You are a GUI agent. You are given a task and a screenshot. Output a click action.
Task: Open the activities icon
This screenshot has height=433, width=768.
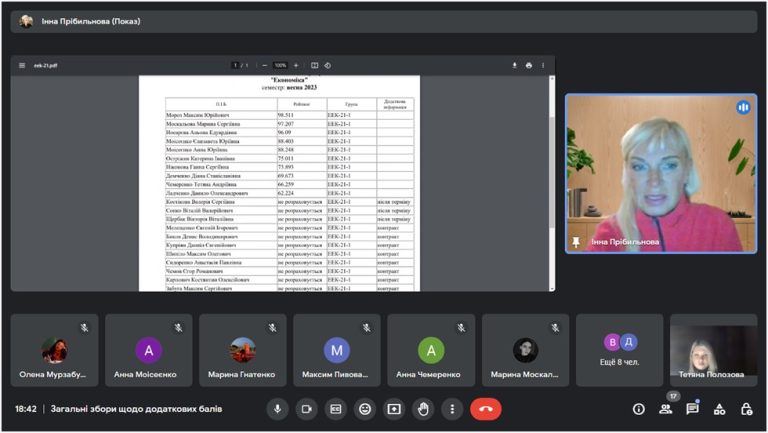719,409
